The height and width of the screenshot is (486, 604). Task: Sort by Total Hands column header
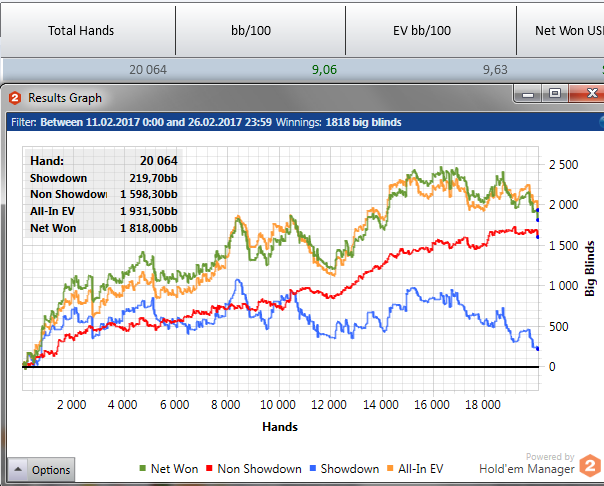(x=88, y=30)
